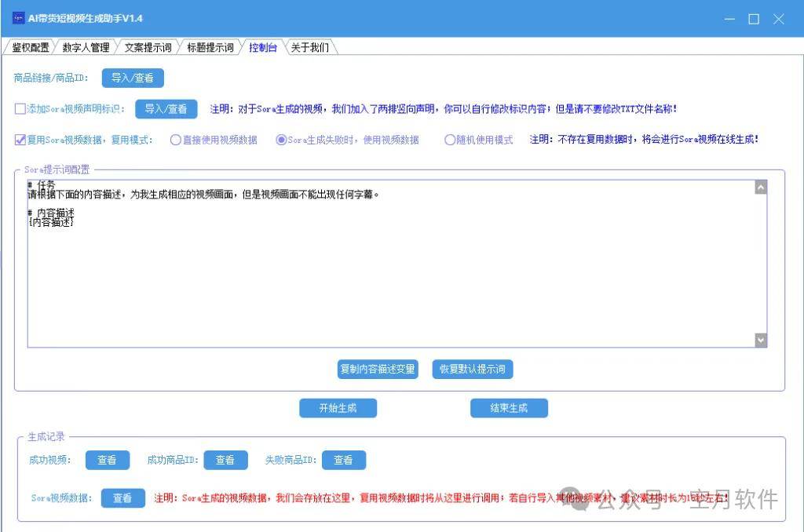Viewport: 804px width, 532px height.
Task: Click the '# 内容描述' heading line
Action: 51,213
